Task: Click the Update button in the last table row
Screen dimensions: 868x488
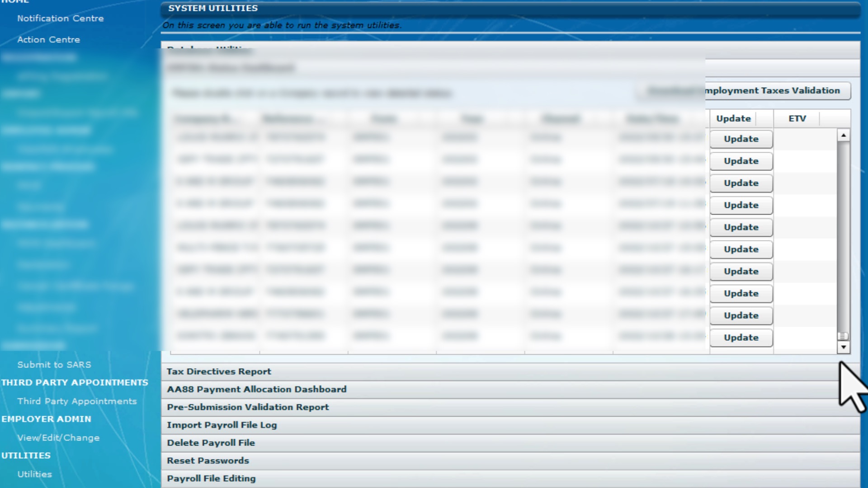Action: point(741,338)
